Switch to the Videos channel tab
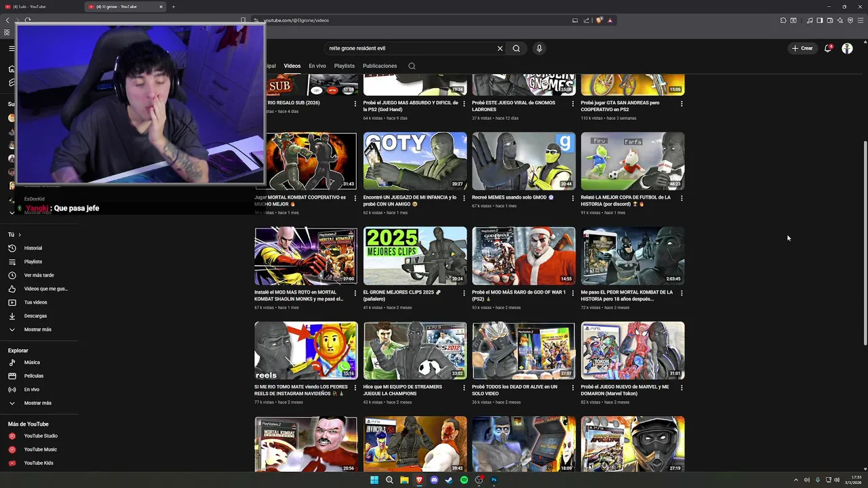The width and height of the screenshot is (868, 488). coord(292,66)
